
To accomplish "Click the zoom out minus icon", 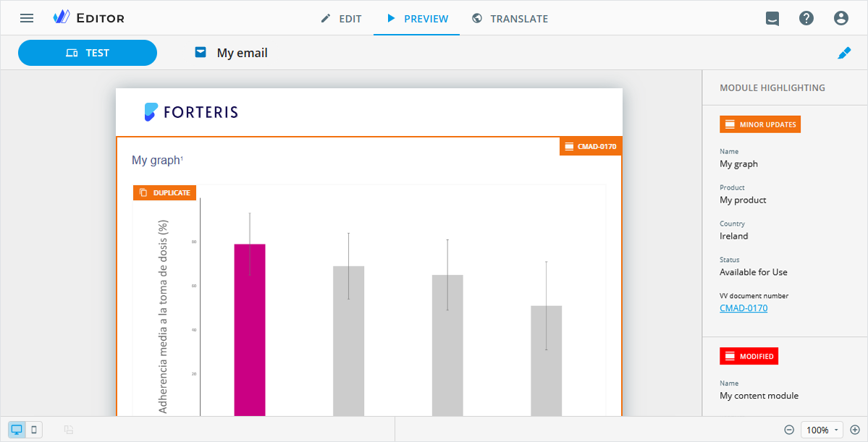I will point(789,430).
